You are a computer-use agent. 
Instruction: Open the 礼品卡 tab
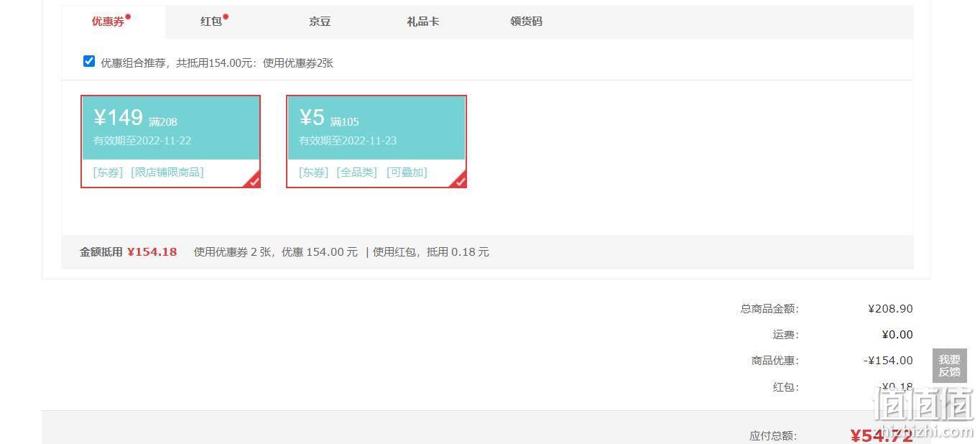click(x=422, y=22)
